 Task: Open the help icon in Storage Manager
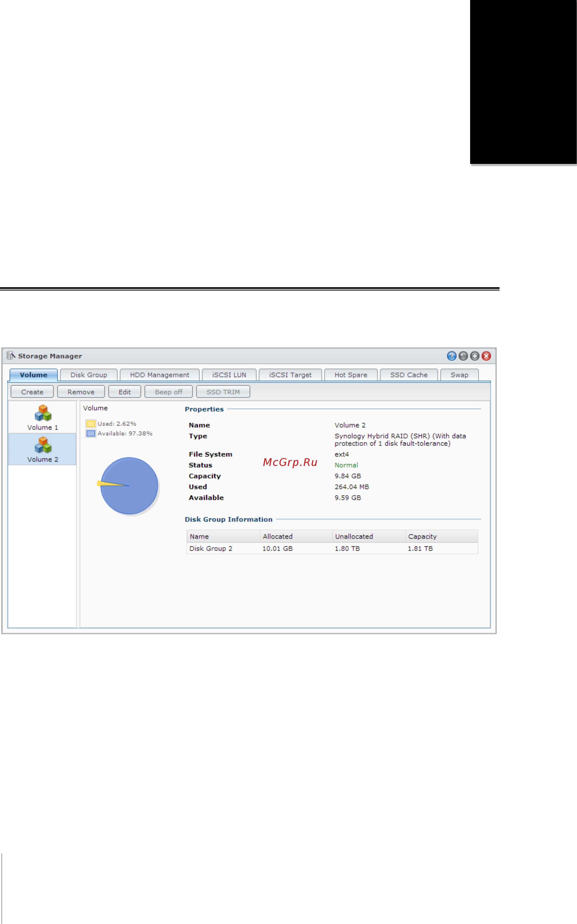(451, 356)
